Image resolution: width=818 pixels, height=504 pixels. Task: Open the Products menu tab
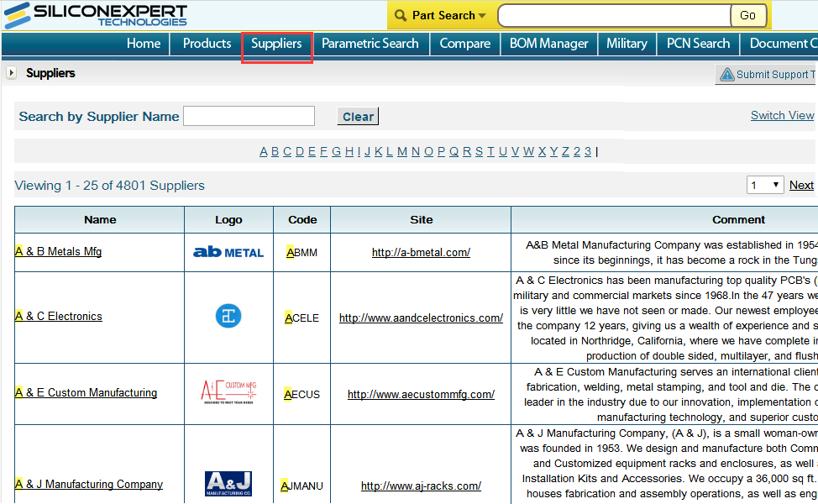(207, 44)
